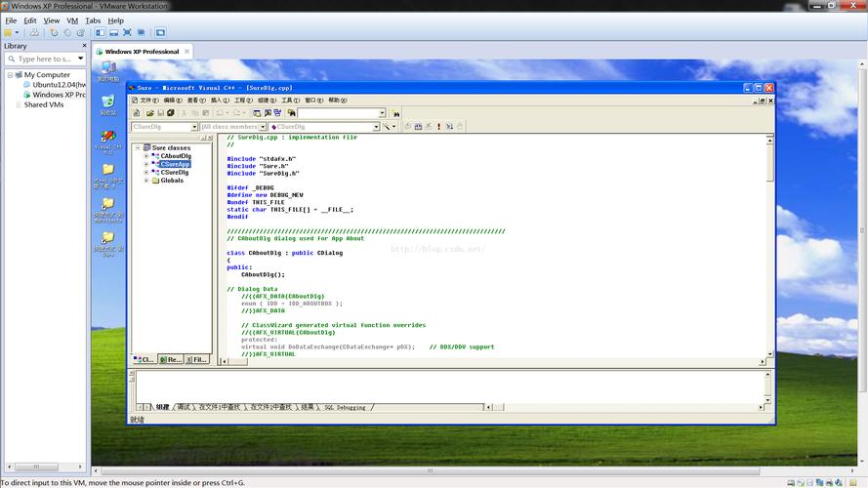Open VMware File menu
Image resolution: width=868 pixels, height=488 pixels.
[11, 20]
